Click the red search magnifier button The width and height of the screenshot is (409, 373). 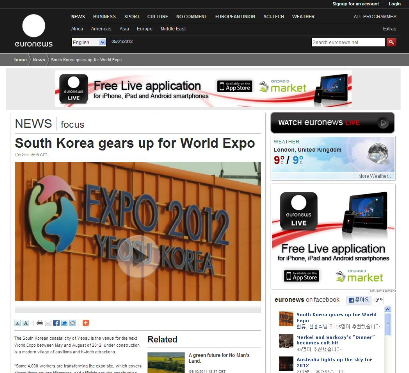tap(391, 42)
